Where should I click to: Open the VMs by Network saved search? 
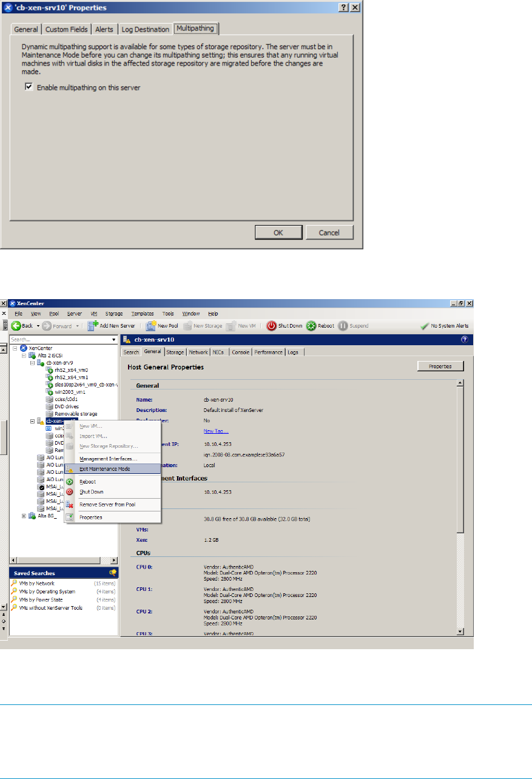36,583
